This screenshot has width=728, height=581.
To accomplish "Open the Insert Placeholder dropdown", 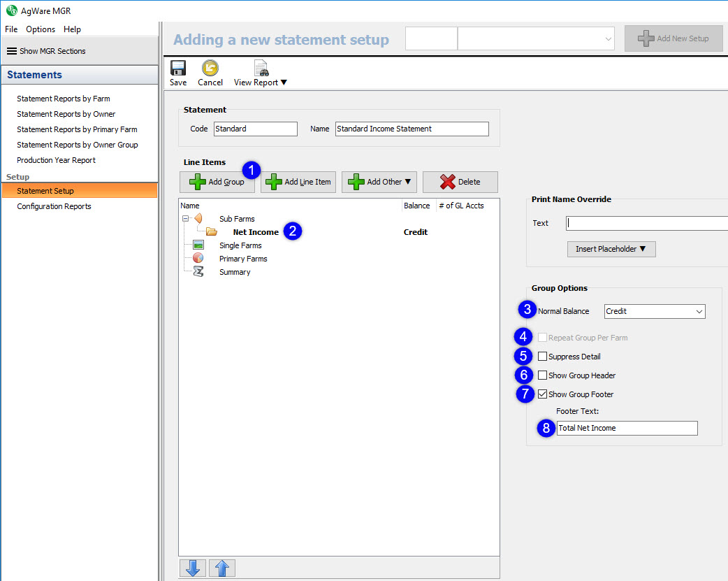I will point(611,249).
